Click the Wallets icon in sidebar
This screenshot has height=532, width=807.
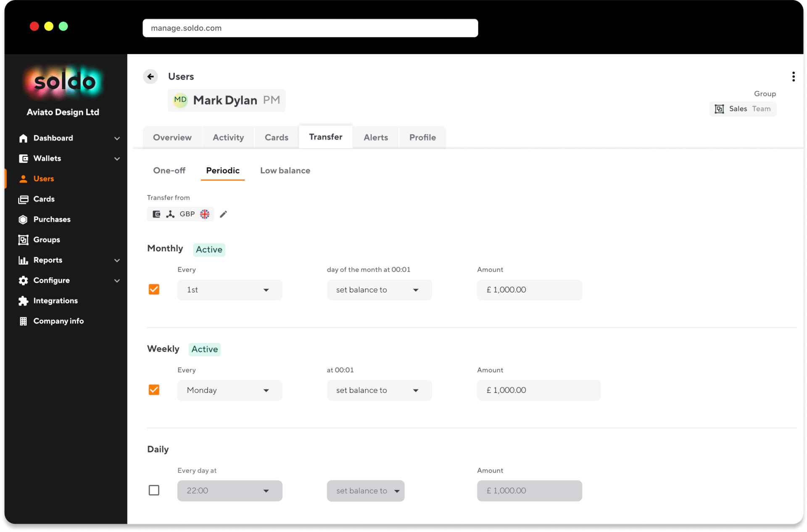23,158
